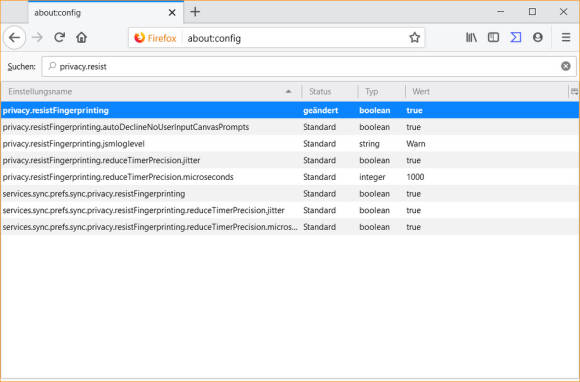Image resolution: width=580 pixels, height=382 pixels.
Task: Click the Suchen search field
Action: pos(309,67)
